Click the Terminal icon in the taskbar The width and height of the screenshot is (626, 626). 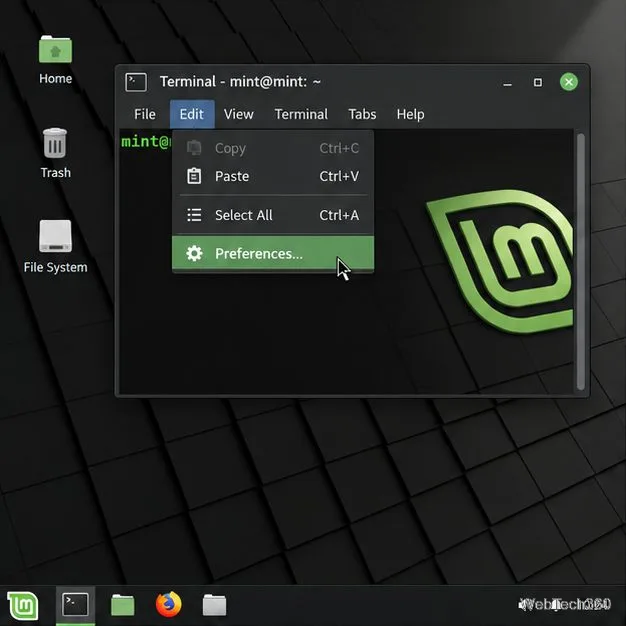(75, 605)
